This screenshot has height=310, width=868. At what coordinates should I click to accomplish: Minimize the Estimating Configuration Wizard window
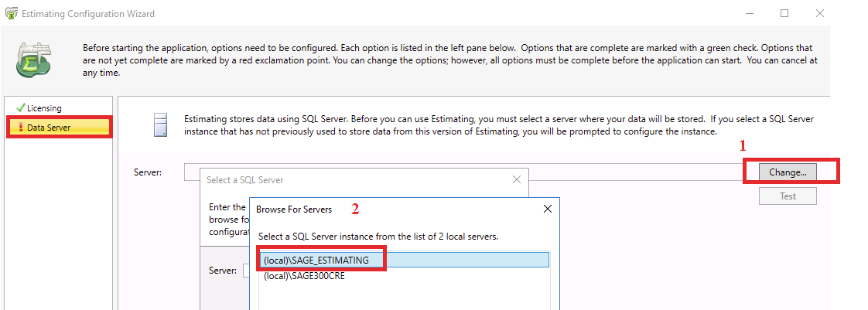click(750, 13)
